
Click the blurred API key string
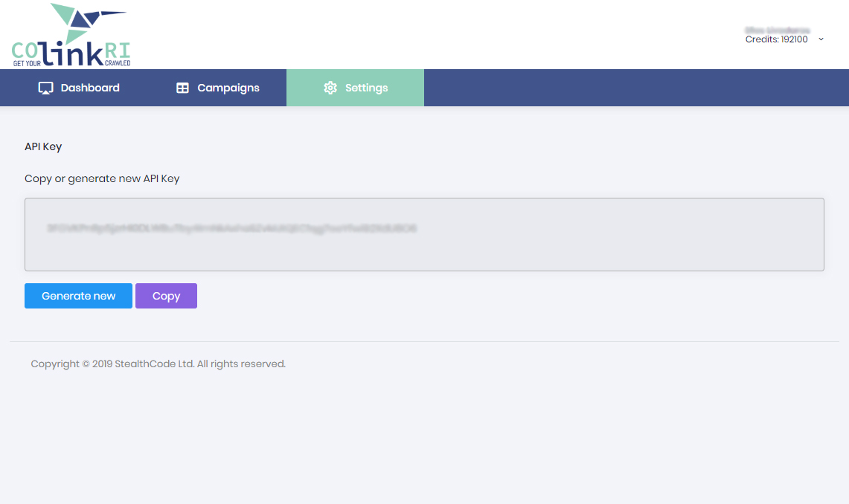[231, 228]
